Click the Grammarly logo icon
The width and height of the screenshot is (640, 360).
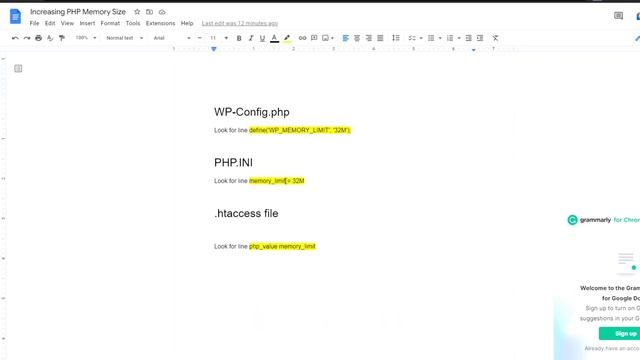tap(572, 220)
